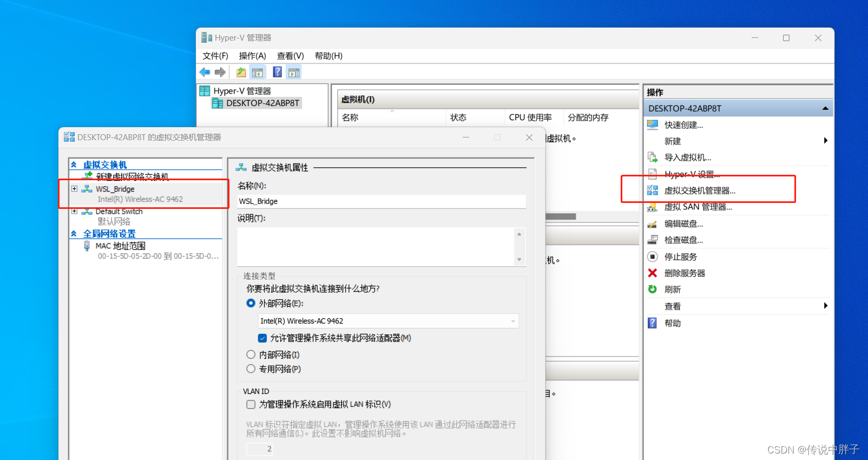This screenshot has width=868, height=460.
Task: Click the WSL_Bridge switch icon in list
Action: 87,189
